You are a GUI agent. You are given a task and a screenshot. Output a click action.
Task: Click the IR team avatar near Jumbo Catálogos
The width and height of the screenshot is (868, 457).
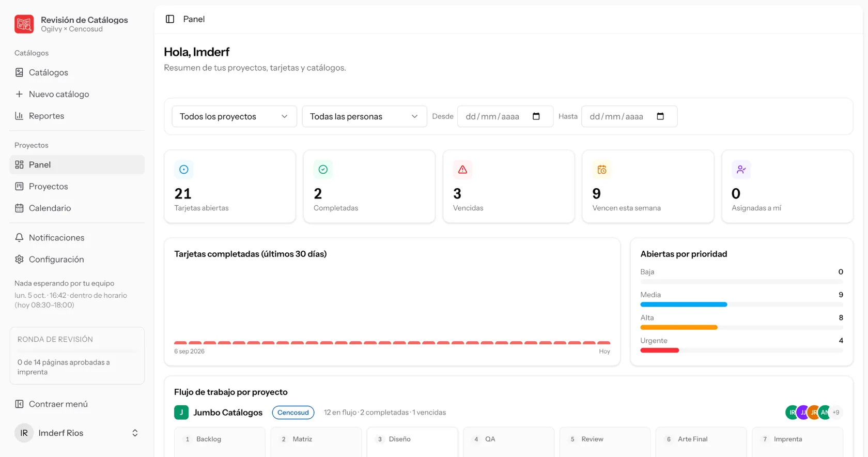(791, 412)
